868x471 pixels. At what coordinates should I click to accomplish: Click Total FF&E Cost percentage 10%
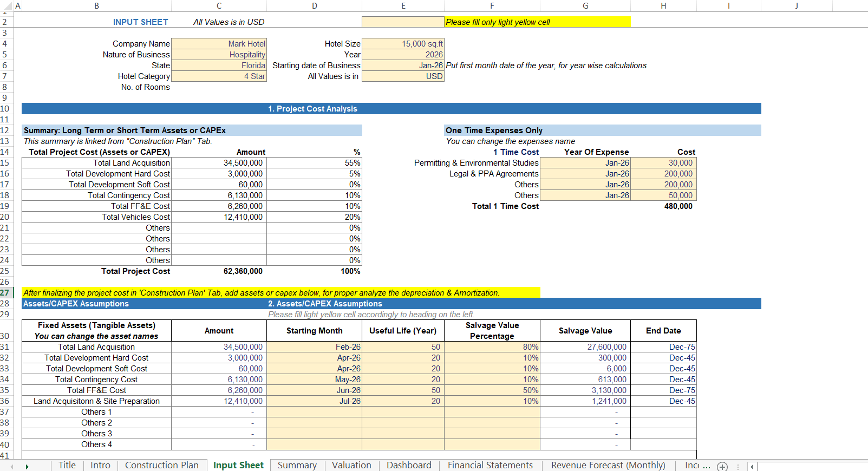tap(314, 206)
